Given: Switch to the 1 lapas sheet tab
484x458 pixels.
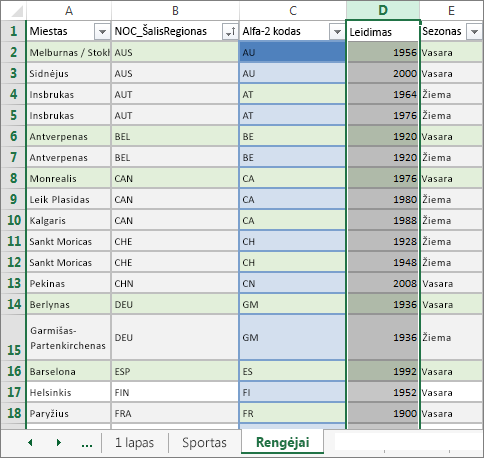Looking at the screenshot, I should click(x=135, y=443).
